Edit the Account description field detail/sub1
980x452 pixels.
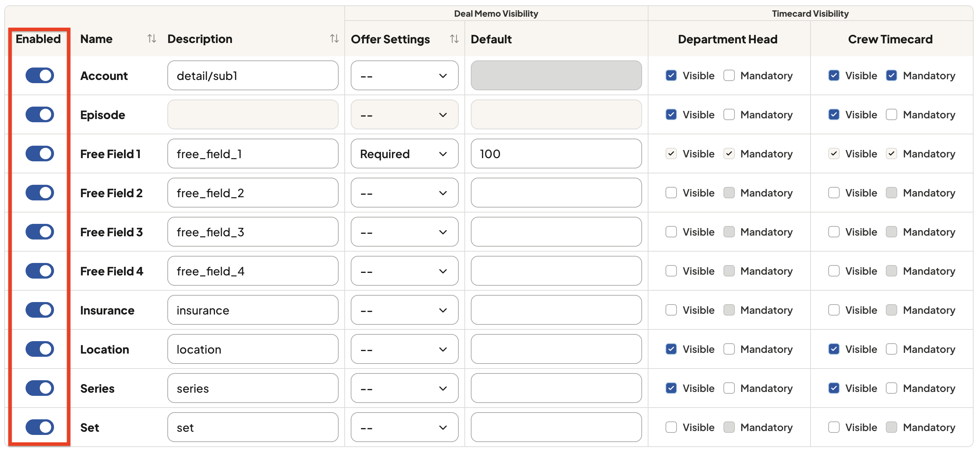coord(253,75)
